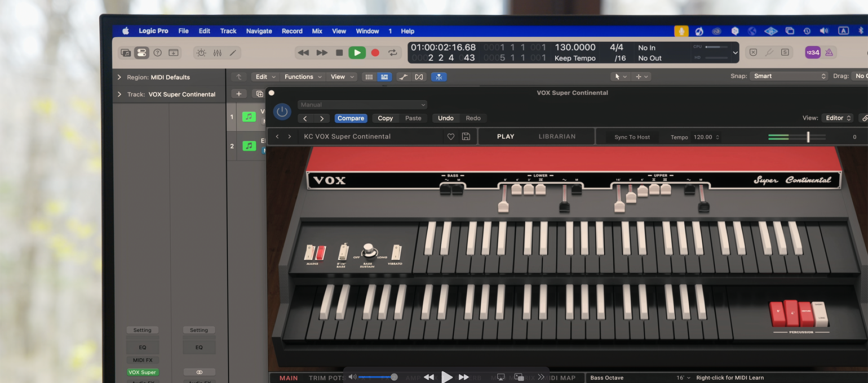Image resolution: width=868 pixels, height=383 pixels.
Task: Click the Quick Help question mark icon
Action: click(157, 52)
